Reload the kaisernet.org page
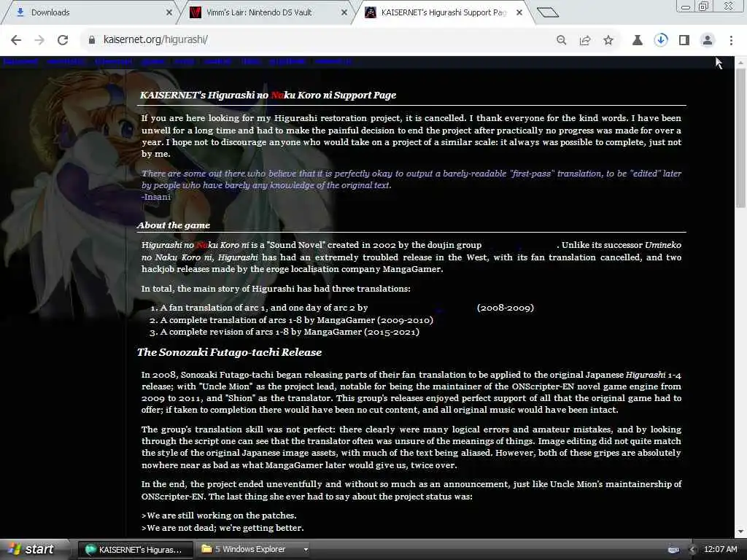 pos(63,40)
